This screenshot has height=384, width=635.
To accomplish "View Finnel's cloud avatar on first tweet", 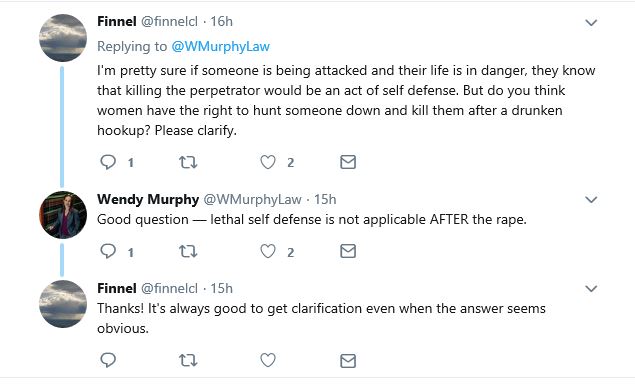I will (x=63, y=38).
